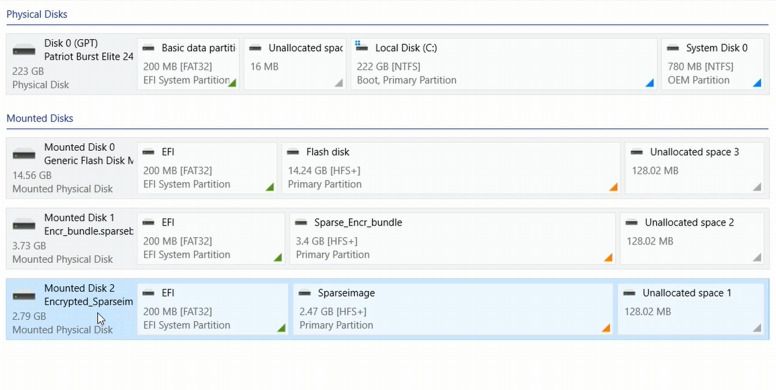This screenshot has height=390, width=776.
Task: Select the 2.47 GB [HFS+] size label
Action: [x=333, y=312]
